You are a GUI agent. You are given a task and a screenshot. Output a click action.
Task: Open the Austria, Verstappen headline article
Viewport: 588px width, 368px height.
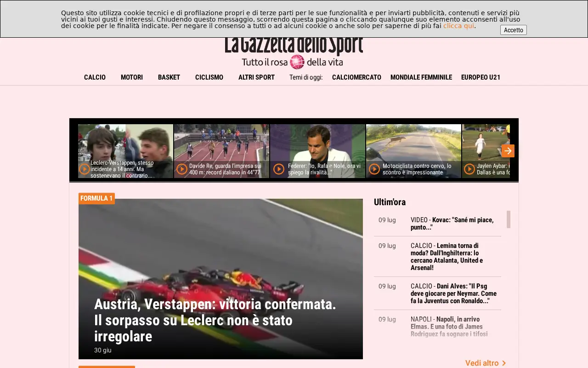pyautogui.click(x=215, y=320)
